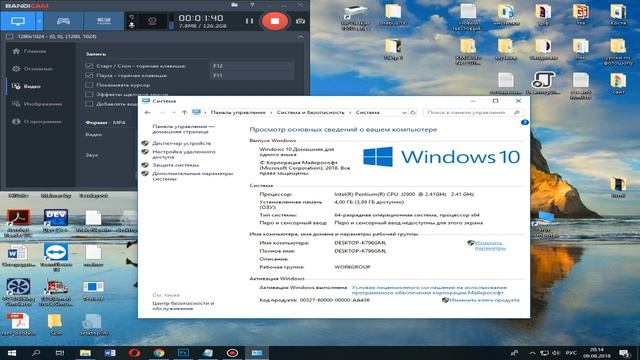Open recent locations dropdown in System window
The width and height of the screenshot is (640, 360).
tap(174, 113)
